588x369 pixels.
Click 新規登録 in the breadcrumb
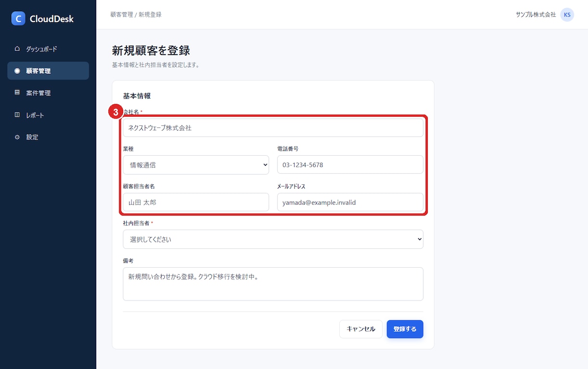(x=150, y=15)
